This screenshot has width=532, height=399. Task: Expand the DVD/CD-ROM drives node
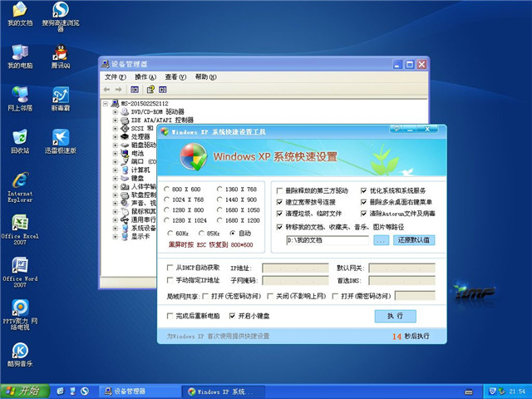pos(115,111)
